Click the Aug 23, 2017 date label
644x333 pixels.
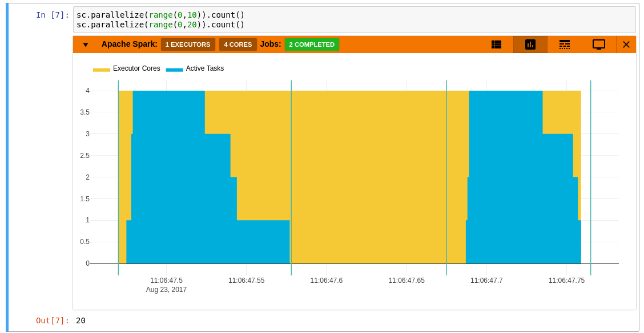[166, 290]
